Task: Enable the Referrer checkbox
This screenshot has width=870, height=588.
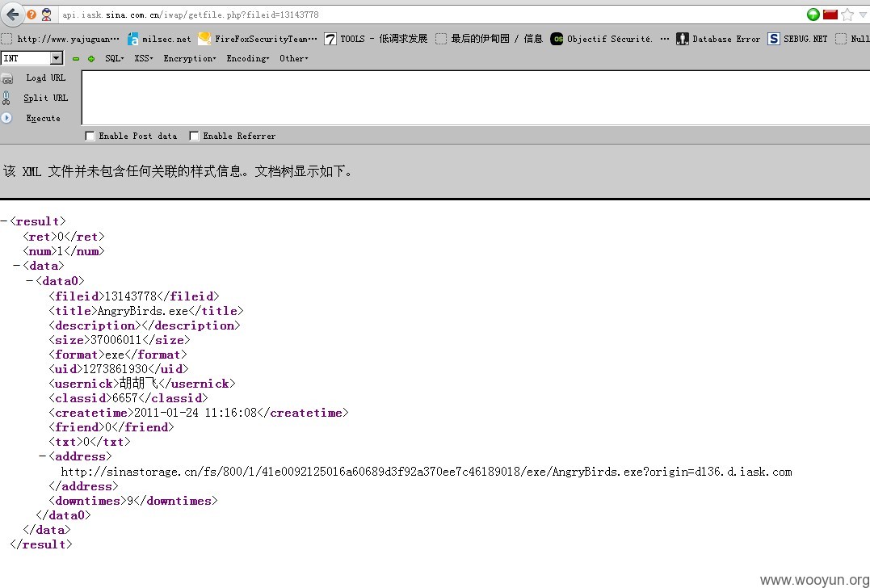Action: (194, 136)
